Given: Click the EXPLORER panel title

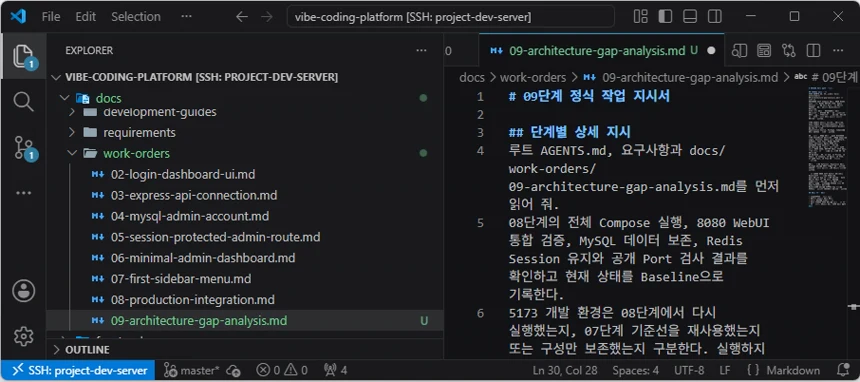Looking at the screenshot, I should pyautogui.click(x=89, y=50).
